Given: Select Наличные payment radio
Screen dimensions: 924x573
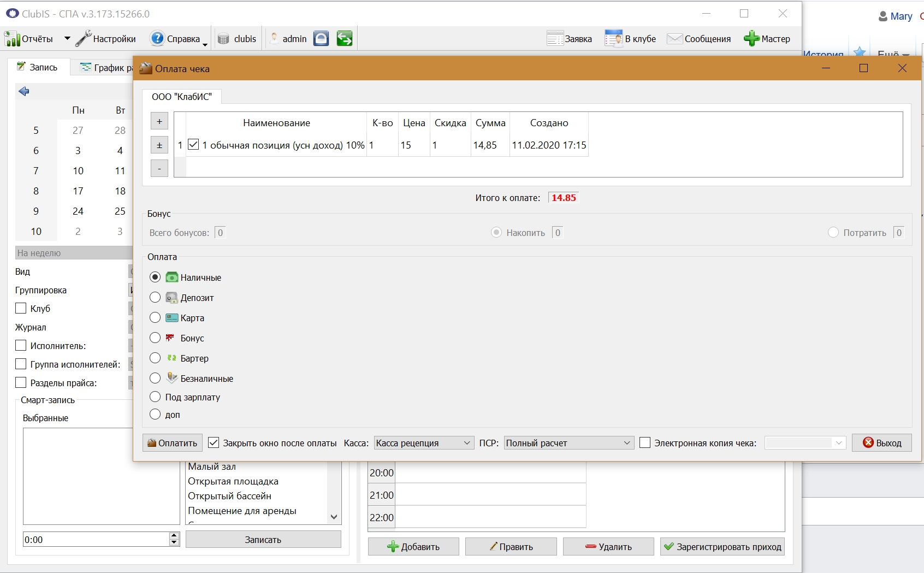Looking at the screenshot, I should pos(155,277).
